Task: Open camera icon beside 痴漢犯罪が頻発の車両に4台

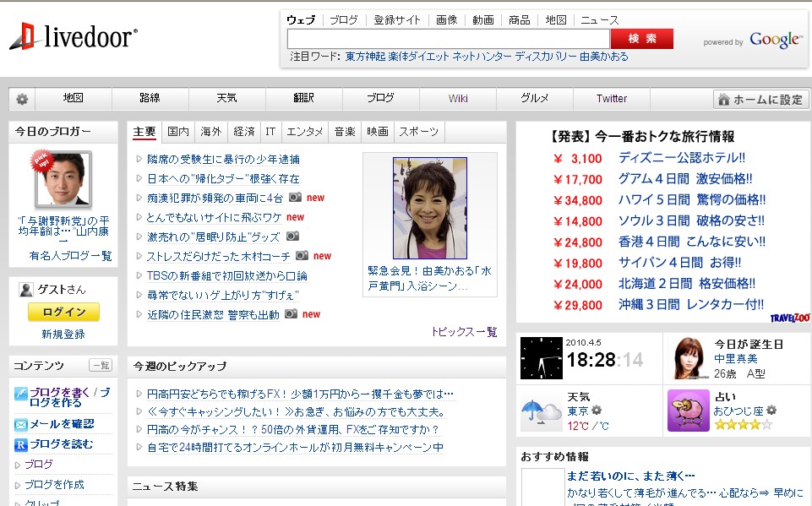Action: (x=295, y=198)
